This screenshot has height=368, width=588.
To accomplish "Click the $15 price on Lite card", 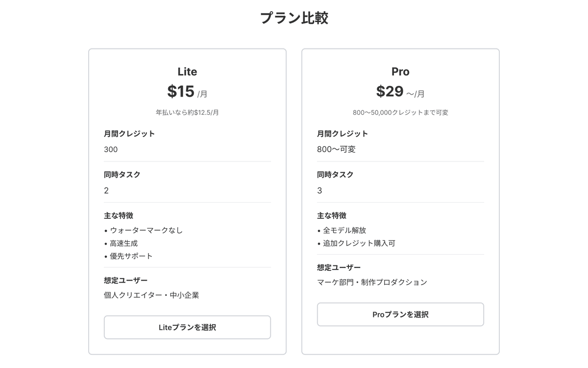I will [x=181, y=91].
